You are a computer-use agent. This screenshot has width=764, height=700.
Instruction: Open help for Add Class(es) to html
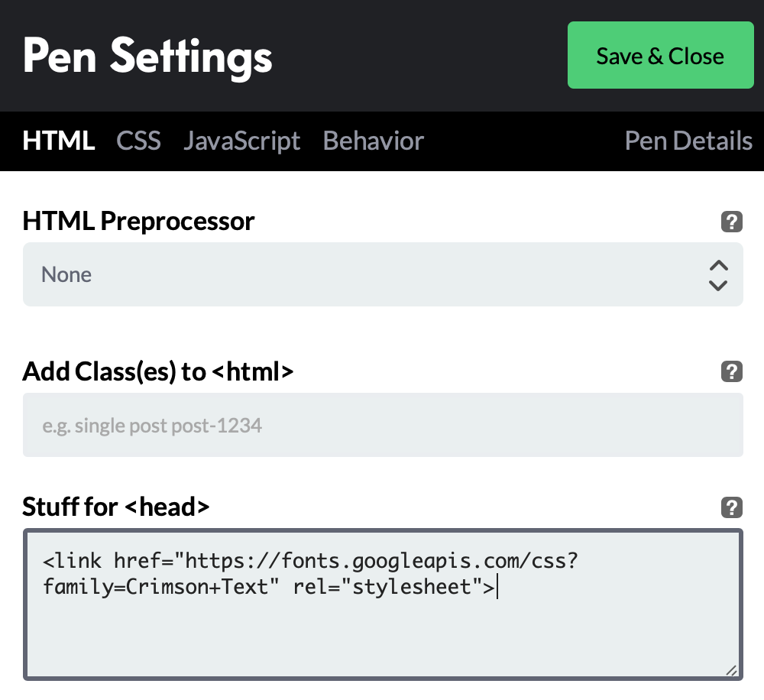731,372
